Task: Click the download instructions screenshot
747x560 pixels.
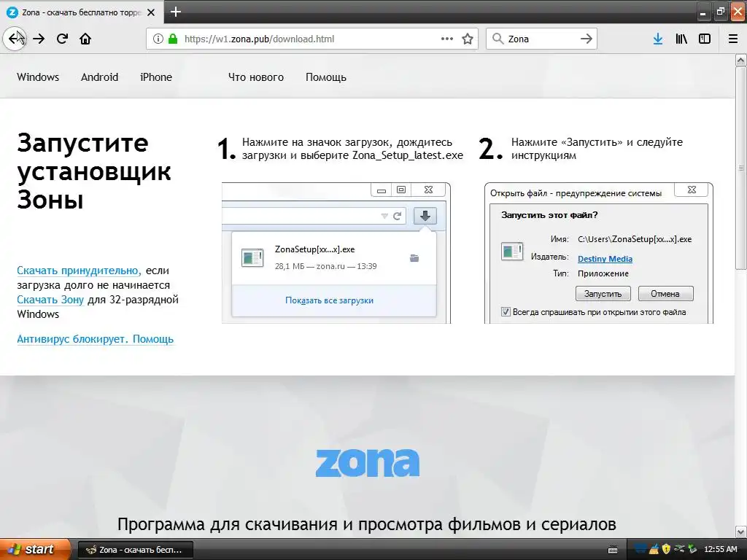Action: 336,253
